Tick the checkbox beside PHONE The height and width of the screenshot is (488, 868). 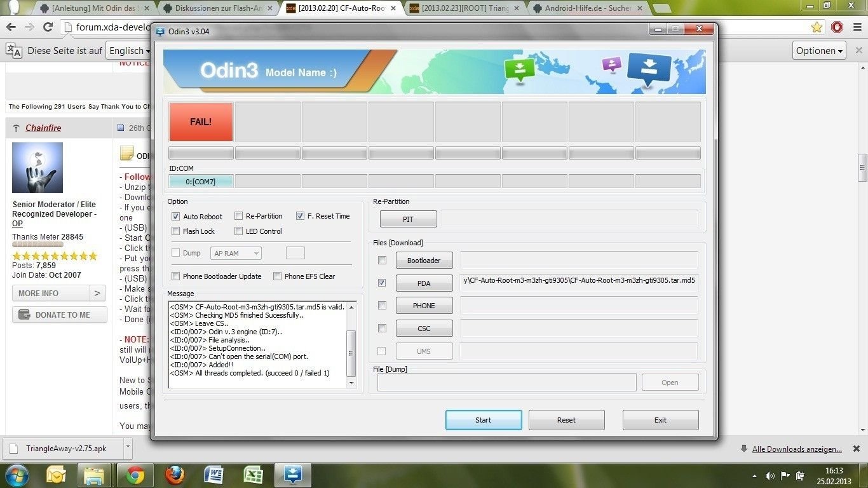[x=382, y=306]
